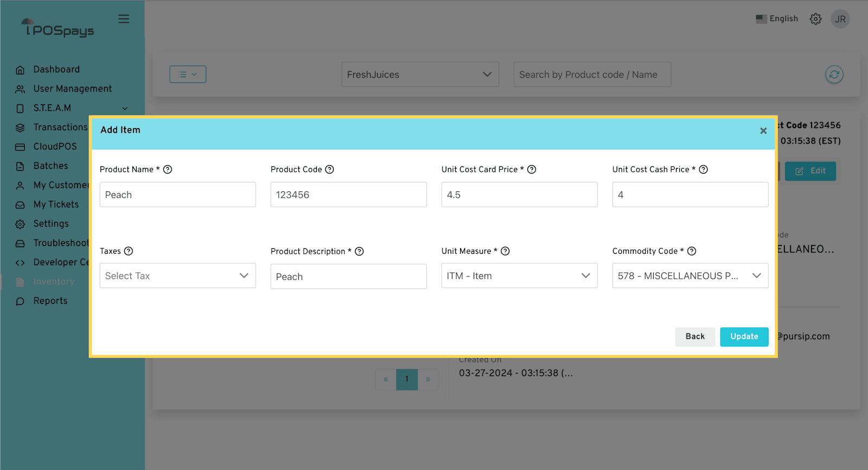Click help icon for Unit Cost Cash Price
868x470 pixels.
point(703,170)
